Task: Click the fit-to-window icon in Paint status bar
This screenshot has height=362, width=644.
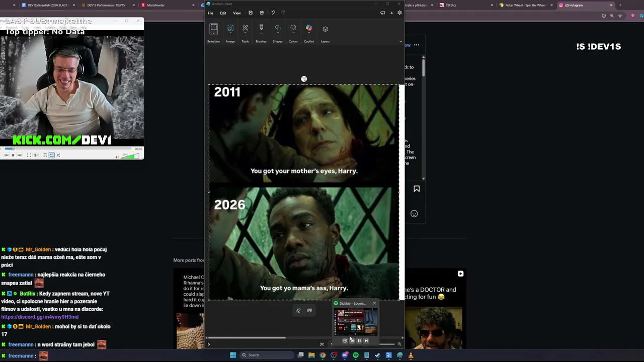Action: point(322,344)
